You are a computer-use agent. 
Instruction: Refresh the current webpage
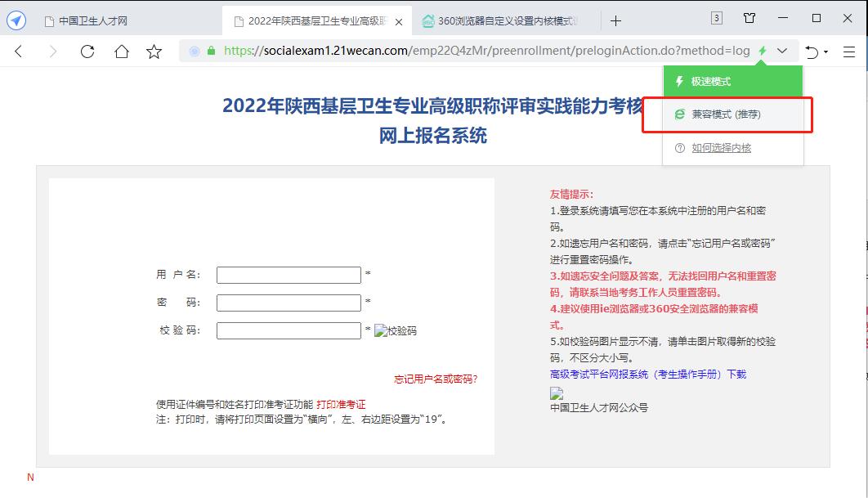pyautogui.click(x=88, y=51)
